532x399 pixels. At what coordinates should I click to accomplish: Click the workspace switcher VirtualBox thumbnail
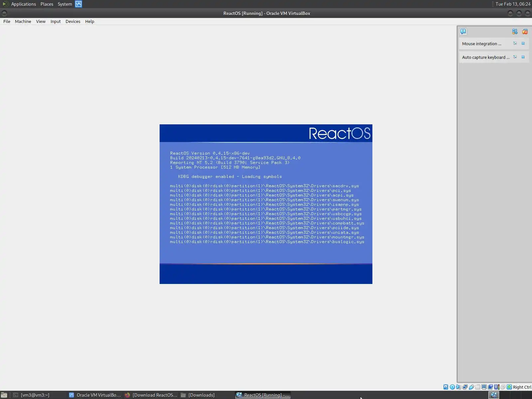tap(494, 395)
